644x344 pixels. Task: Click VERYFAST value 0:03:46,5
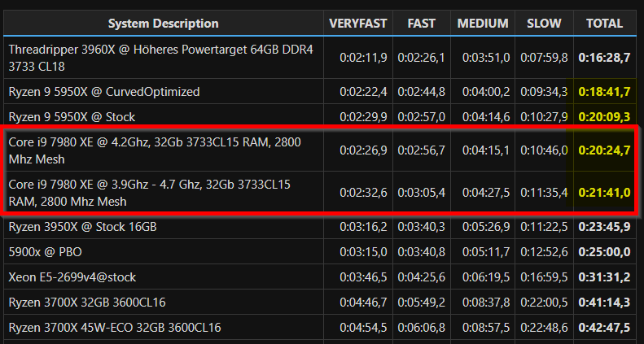coord(363,277)
